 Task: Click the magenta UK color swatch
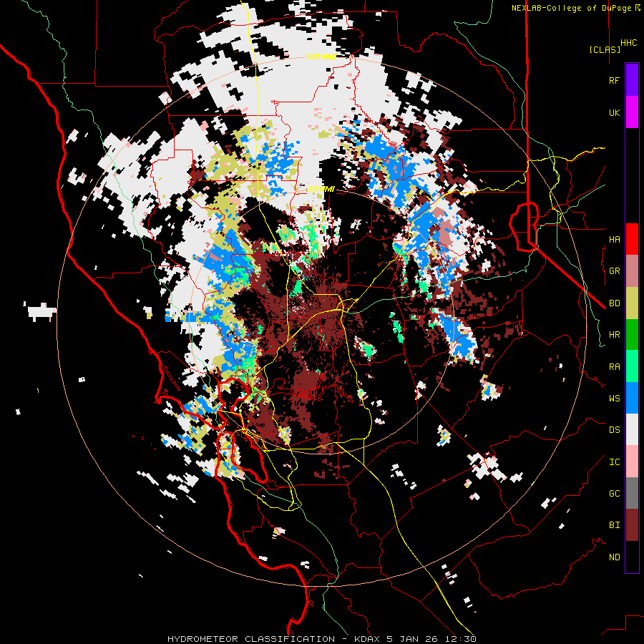click(x=632, y=112)
